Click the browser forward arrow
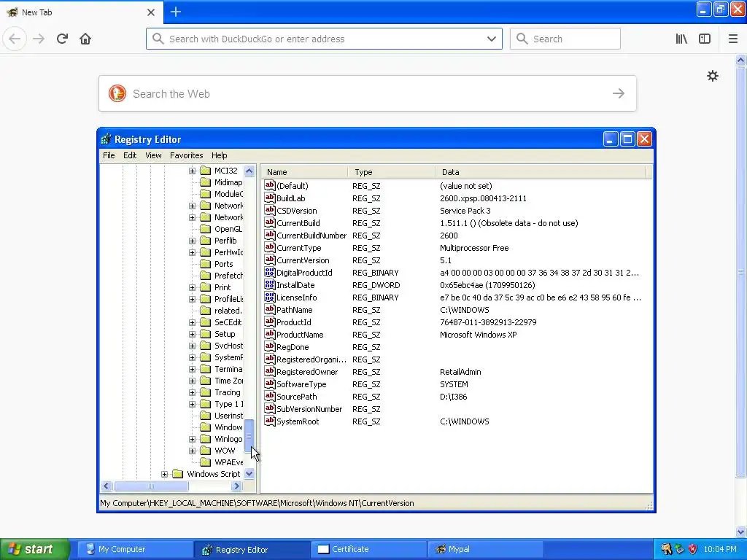 (x=39, y=39)
